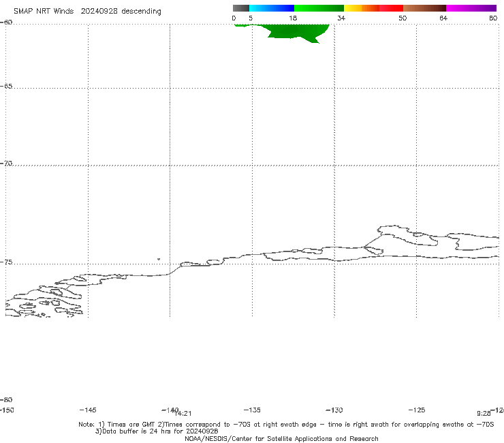Click the color bar scale value 64
The width and height of the screenshot is (504, 443).
(443, 18)
